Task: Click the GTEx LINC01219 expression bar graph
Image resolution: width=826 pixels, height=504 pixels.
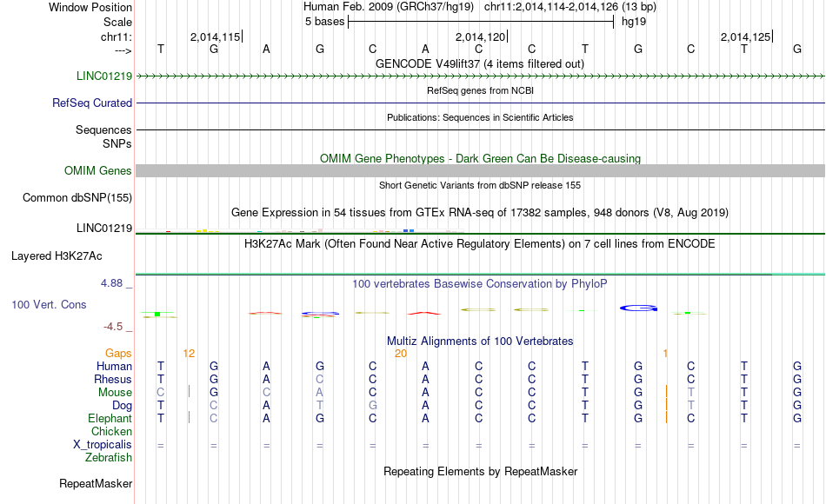Action: (x=300, y=230)
